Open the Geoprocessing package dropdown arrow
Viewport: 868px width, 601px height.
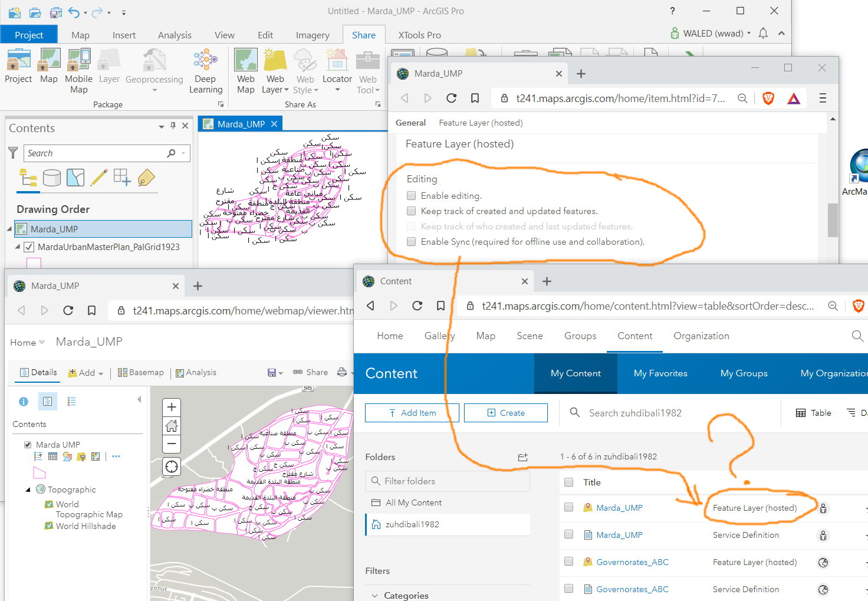click(x=154, y=90)
